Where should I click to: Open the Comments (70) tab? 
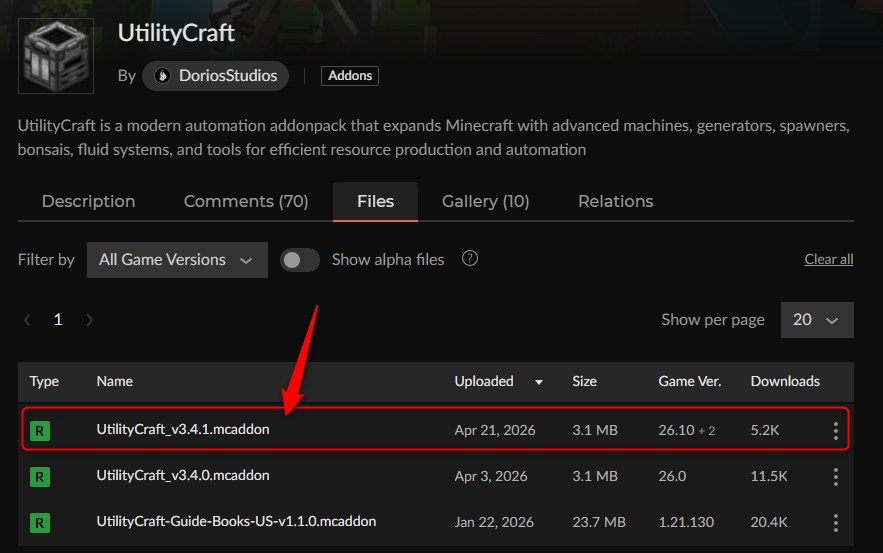[246, 201]
